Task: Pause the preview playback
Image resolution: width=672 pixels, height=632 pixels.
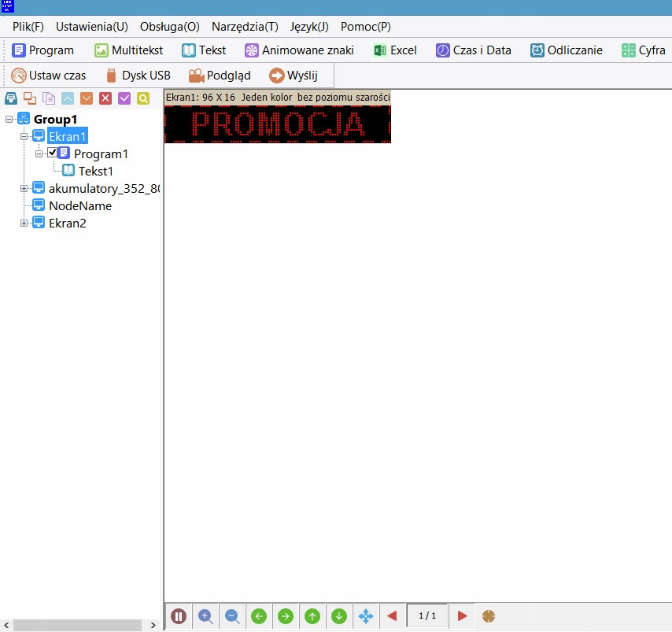Action: [x=179, y=616]
